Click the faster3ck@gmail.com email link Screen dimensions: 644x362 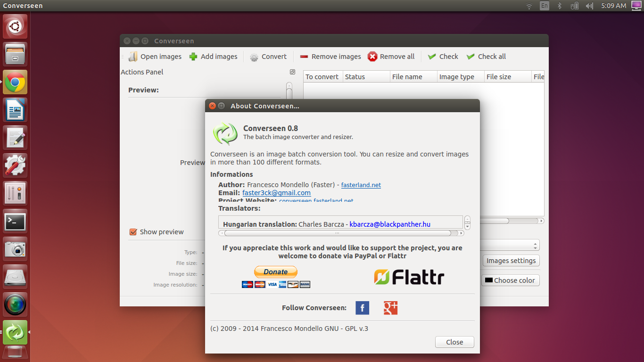(x=277, y=193)
